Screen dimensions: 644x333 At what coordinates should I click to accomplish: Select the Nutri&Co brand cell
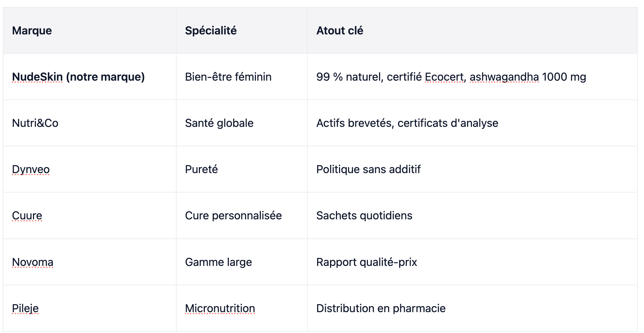(90, 123)
